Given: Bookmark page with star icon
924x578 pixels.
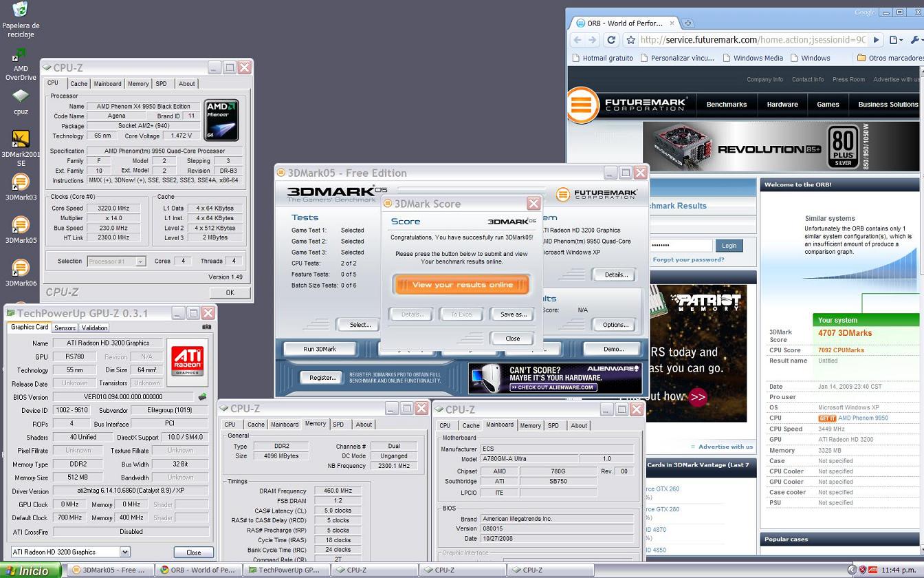Looking at the screenshot, I should pyautogui.click(x=630, y=40).
